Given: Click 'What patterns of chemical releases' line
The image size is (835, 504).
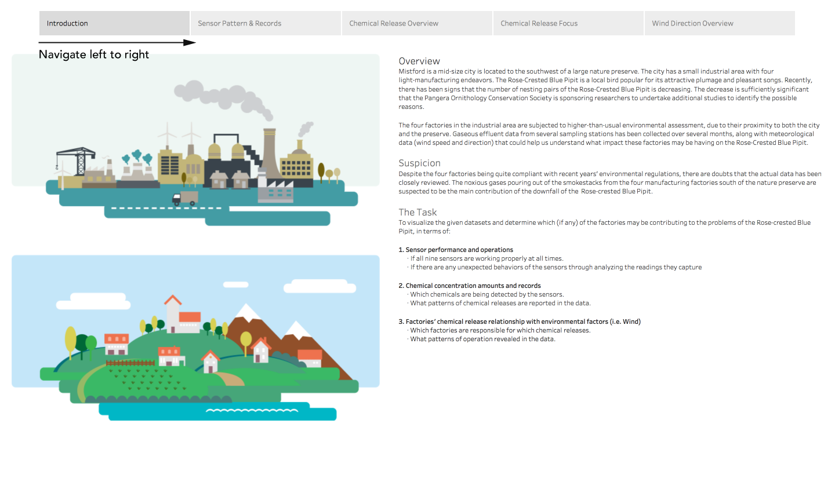Looking at the screenshot, I should [x=499, y=303].
